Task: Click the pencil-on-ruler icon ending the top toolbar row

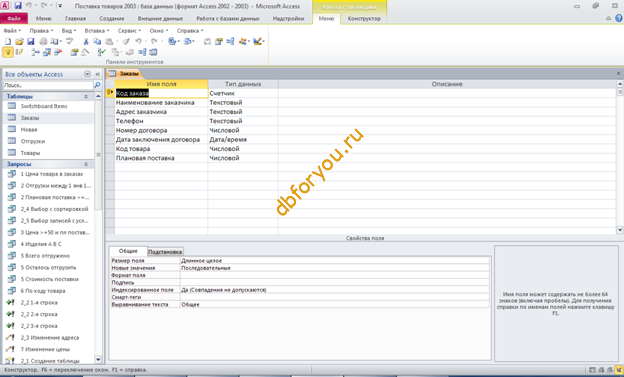Action: pos(257,41)
